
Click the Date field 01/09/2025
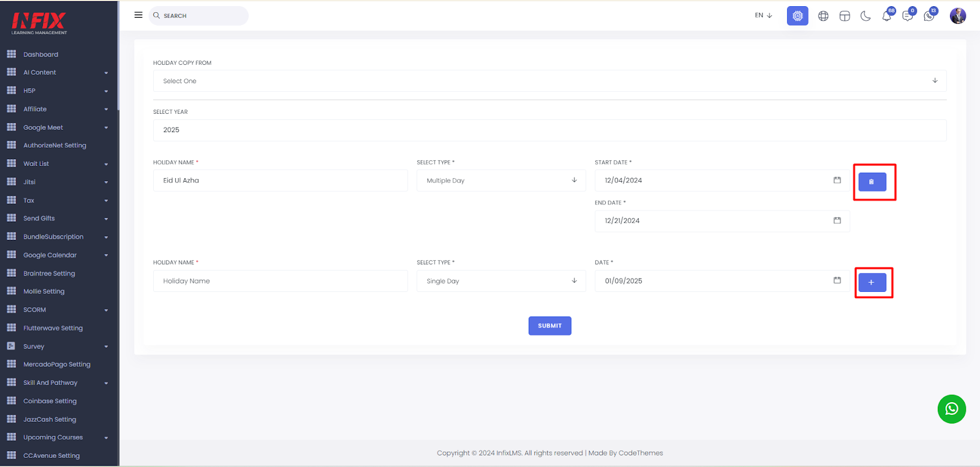pyautogui.click(x=722, y=281)
